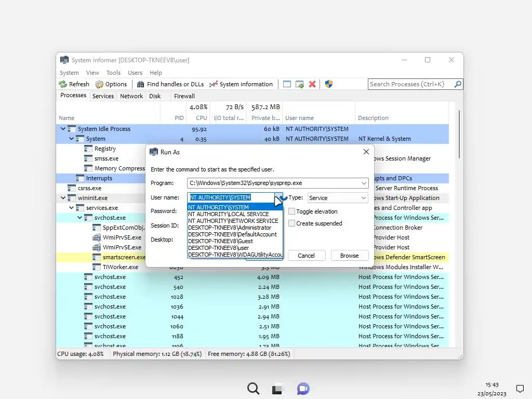This screenshot has width=532, height=399.
Task: Select DESKTOP-TKNEEV8\DefaultAccount from list
Action: tap(235, 234)
